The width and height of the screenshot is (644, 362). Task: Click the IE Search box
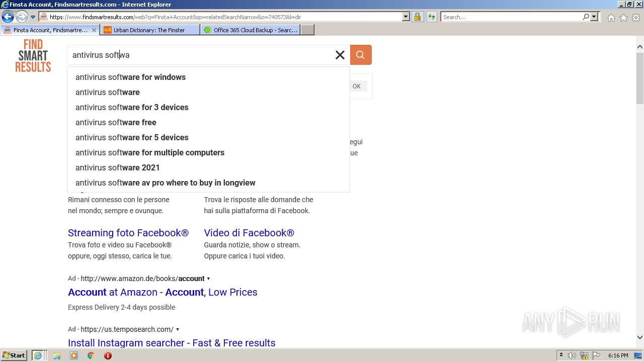click(x=512, y=17)
